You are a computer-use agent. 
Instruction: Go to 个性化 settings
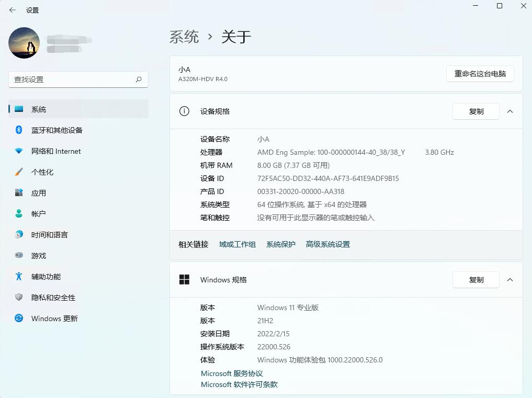pyautogui.click(x=78, y=172)
